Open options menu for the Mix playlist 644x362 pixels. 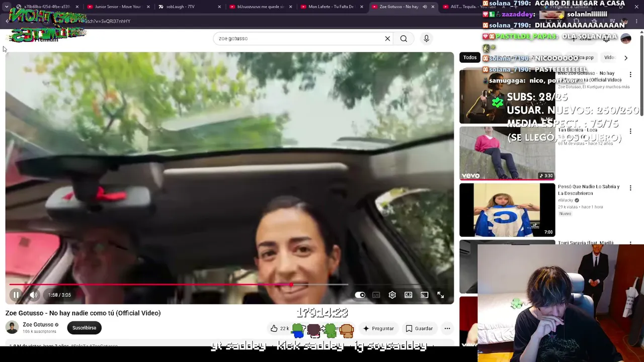click(630, 74)
